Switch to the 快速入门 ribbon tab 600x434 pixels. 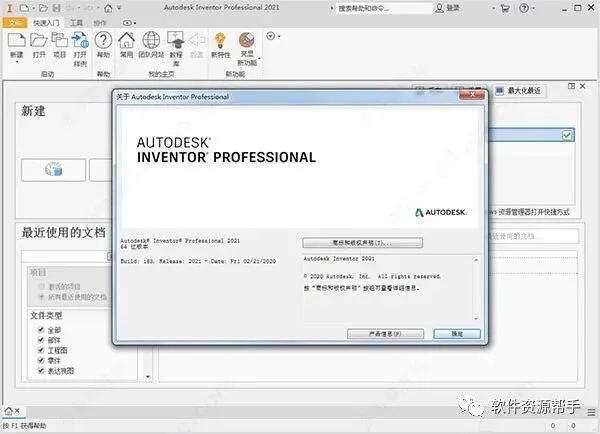pyautogui.click(x=46, y=23)
